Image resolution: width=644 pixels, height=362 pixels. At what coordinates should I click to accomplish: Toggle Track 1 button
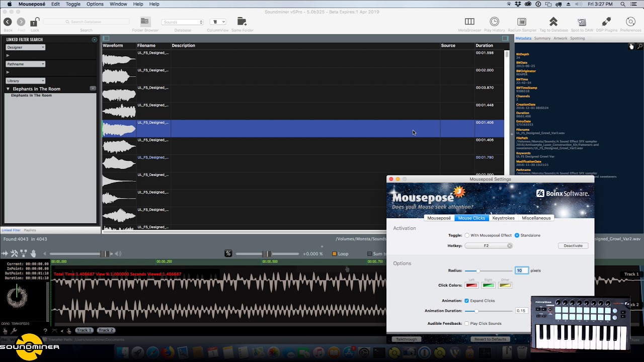click(84, 330)
